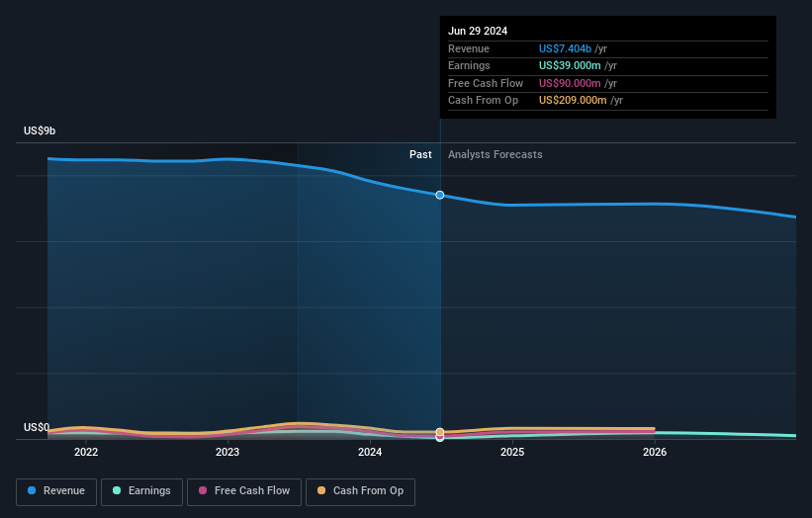Toggle the Earnings legend button
812x518 pixels.
point(141,491)
